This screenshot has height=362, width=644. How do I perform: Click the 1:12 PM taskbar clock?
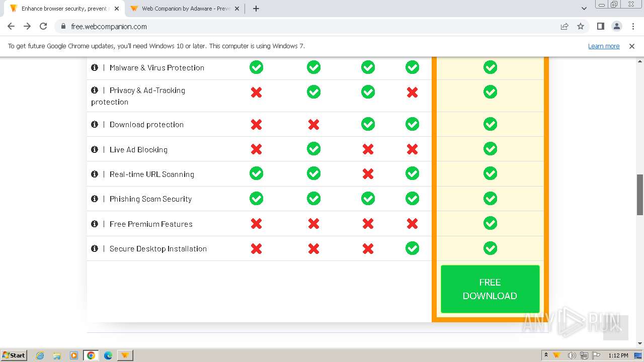618,355
